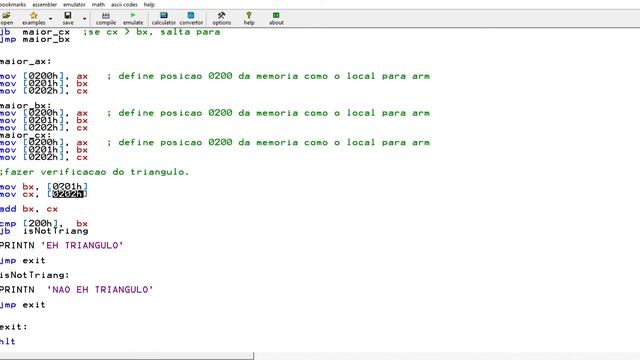Image resolution: width=640 pixels, height=360 pixels.
Task: Click the PRINTN 'EH TRIANGULO' line
Action: [62, 246]
